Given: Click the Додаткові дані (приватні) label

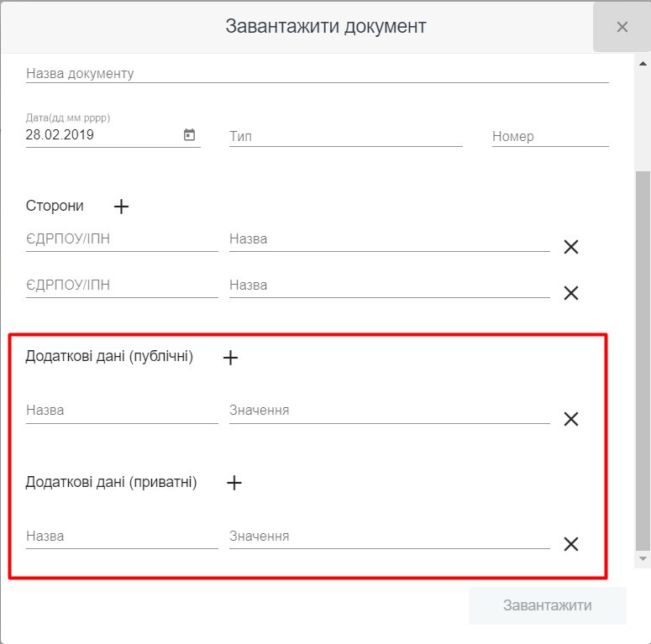Looking at the screenshot, I should (x=111, y=482).
